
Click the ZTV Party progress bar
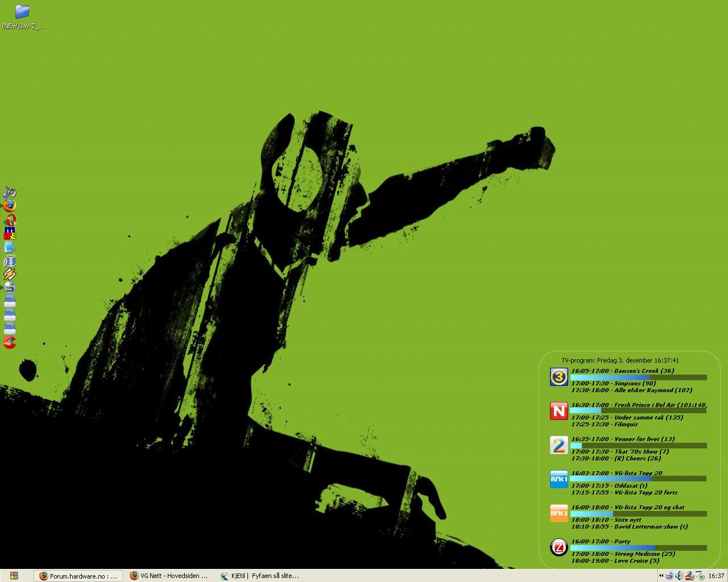pyautogui.click(x=638, y=548)
